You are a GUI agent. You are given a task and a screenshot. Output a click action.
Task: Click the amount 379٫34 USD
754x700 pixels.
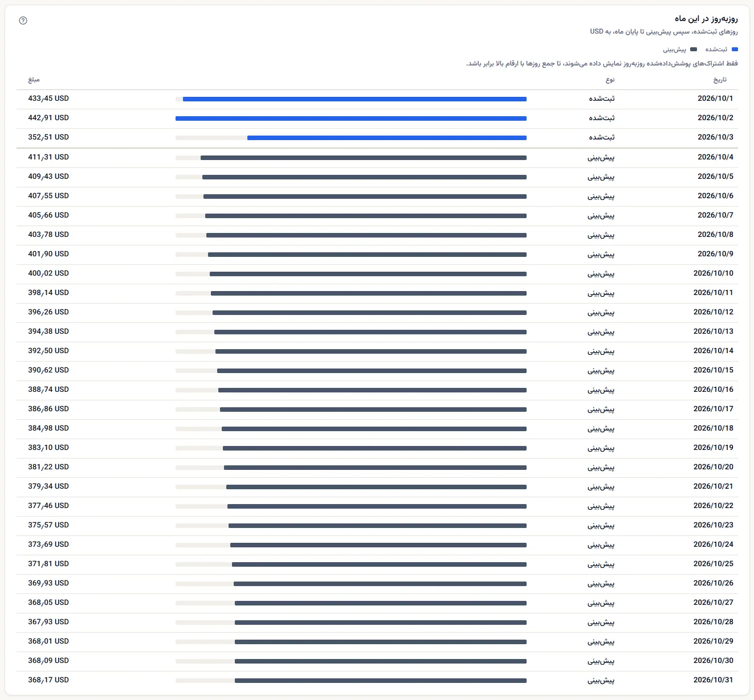tap(48, 486)
